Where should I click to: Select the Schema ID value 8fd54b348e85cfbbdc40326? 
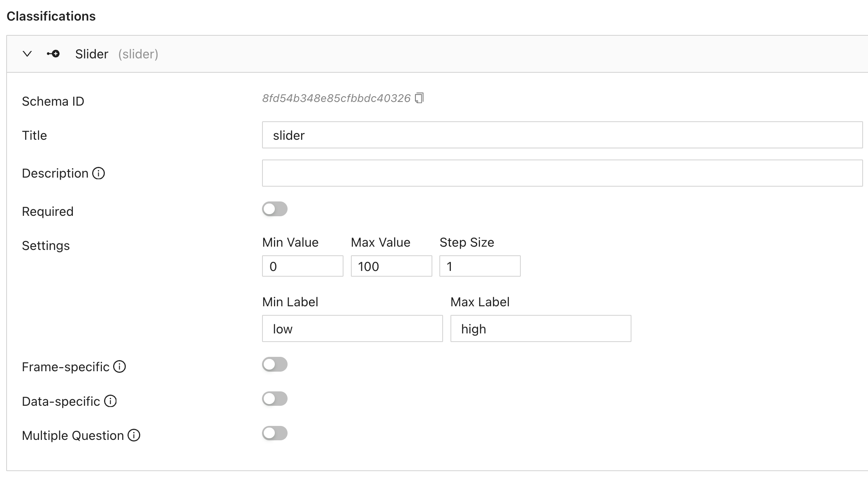pos(337,98)
